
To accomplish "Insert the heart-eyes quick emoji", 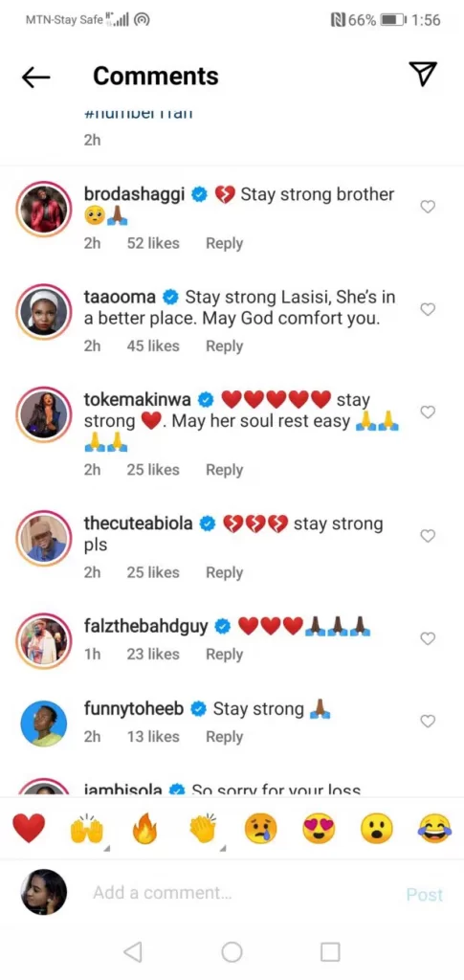I will coord(320,829).
